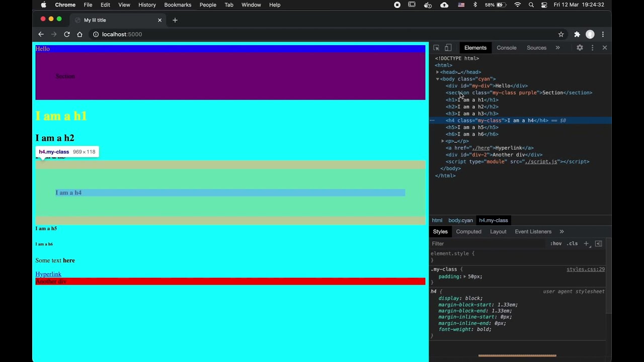
Task: Select the h3 element node
Action: 472,114
